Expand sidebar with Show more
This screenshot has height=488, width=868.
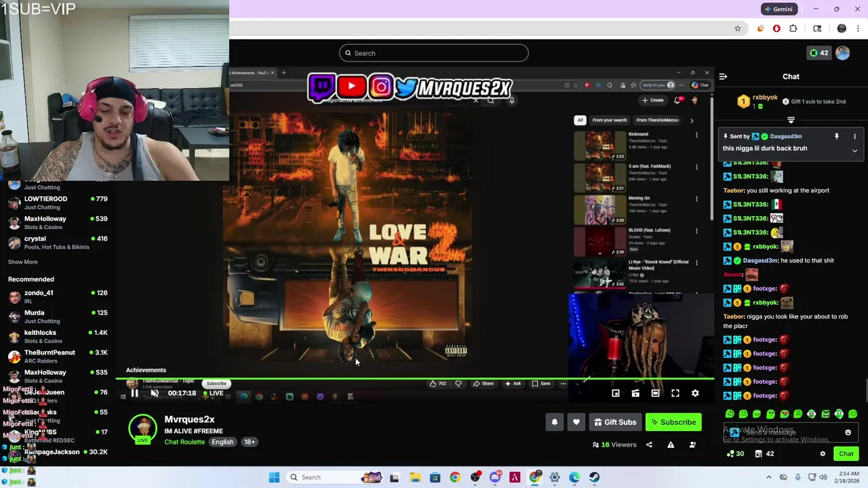tap(22, 262)
